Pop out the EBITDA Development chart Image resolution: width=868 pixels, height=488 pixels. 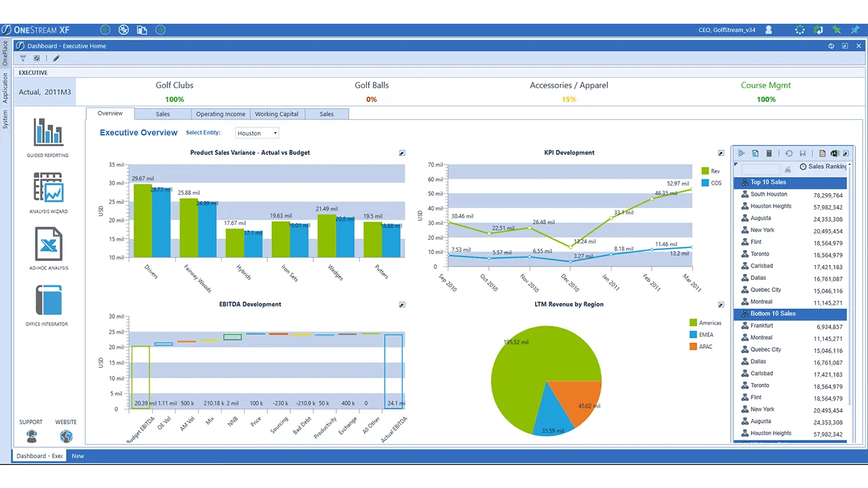click(x=401, y=304)
